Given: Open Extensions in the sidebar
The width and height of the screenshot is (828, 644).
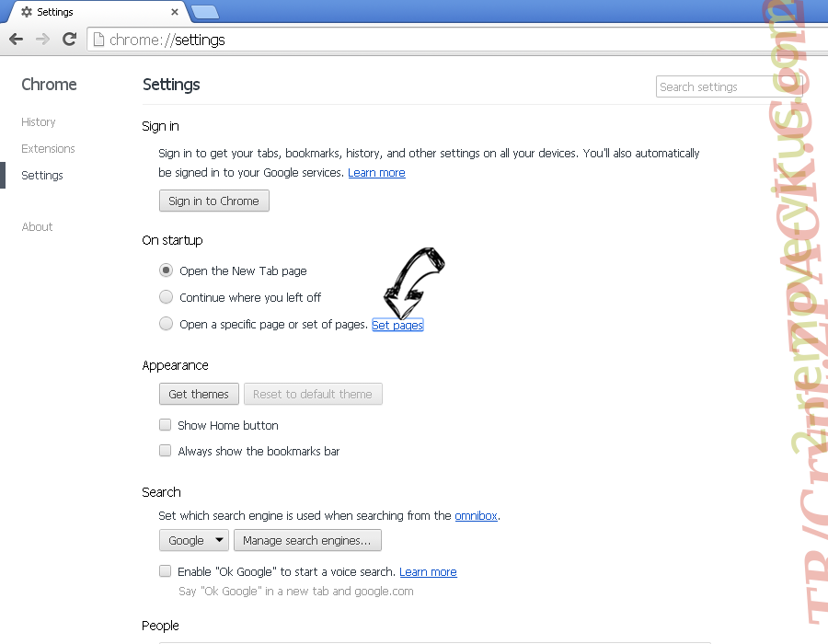Looking at the screenshot, I should coord(48,149).
